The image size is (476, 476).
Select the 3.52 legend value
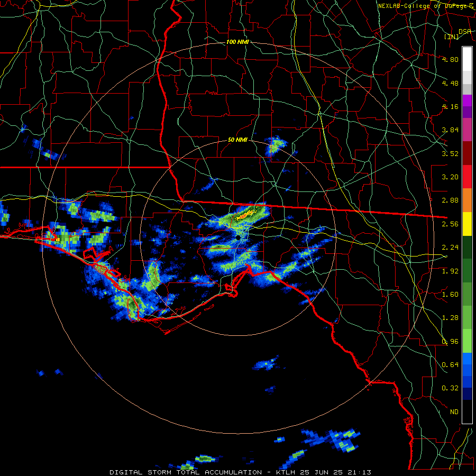coord(450,153)
